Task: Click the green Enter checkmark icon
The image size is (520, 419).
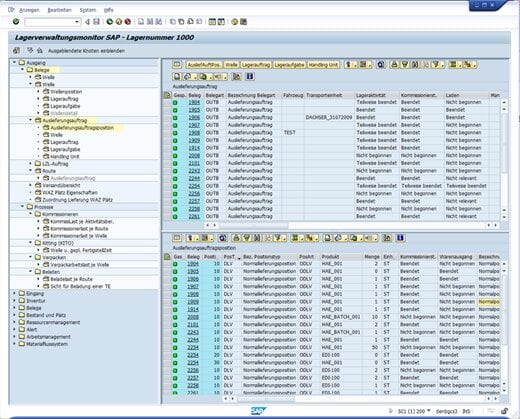Action: (x=16, y=22)
